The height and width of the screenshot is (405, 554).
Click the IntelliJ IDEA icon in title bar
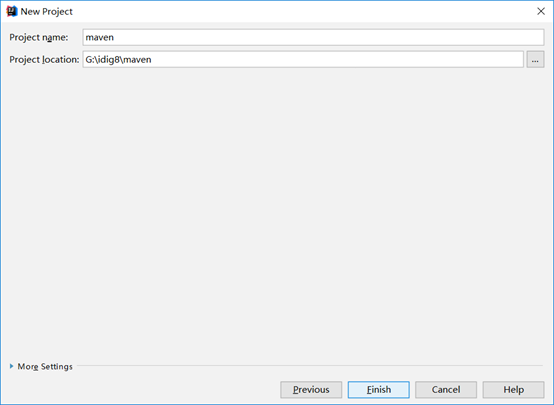point(12,11)
